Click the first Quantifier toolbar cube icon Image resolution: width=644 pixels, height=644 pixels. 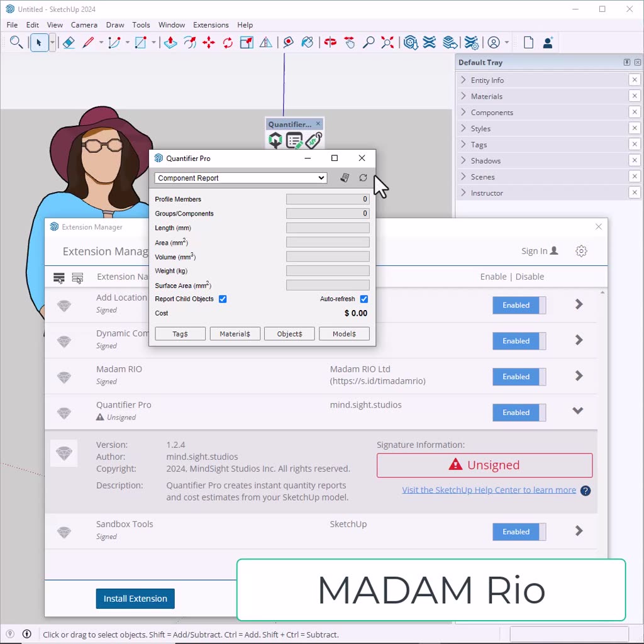click(x=275, y=140)
